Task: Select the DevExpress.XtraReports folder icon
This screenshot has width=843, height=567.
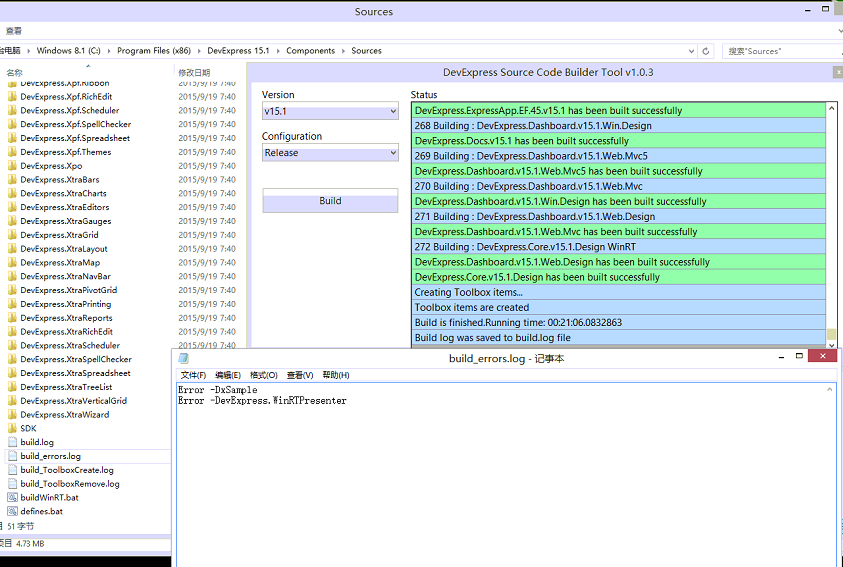Action: pos(12,318)
